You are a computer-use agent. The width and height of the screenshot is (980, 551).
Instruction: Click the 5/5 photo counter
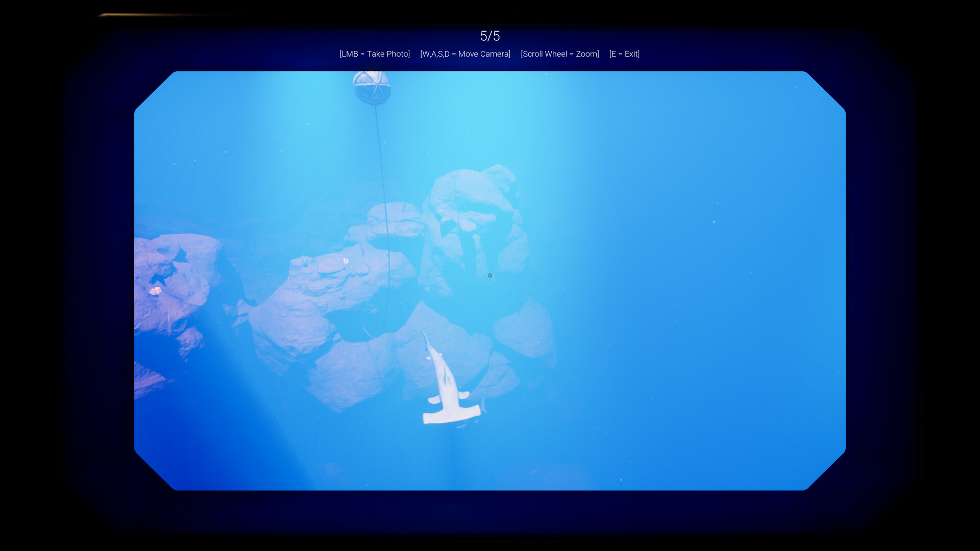tap(490, 36)
